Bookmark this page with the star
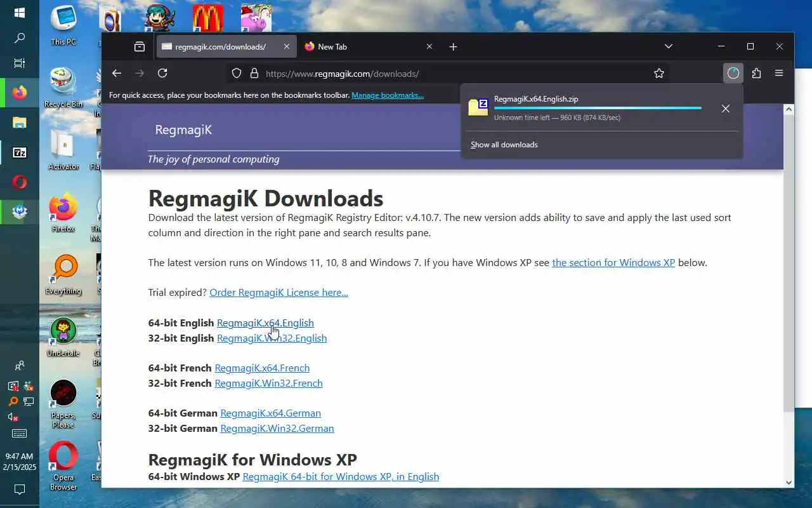This screenshot has height=508, width=812. [x=659, y=73]
